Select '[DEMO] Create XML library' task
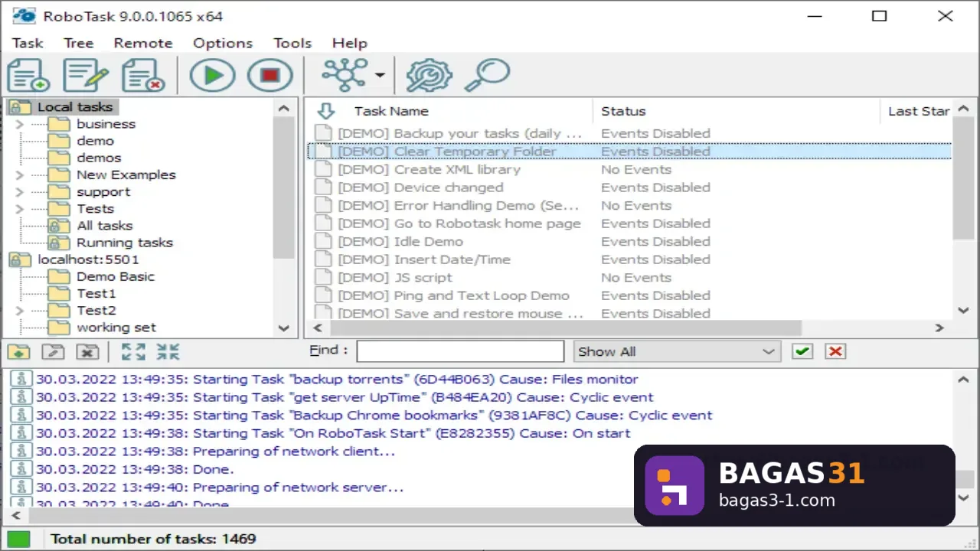 coord(429,169)
